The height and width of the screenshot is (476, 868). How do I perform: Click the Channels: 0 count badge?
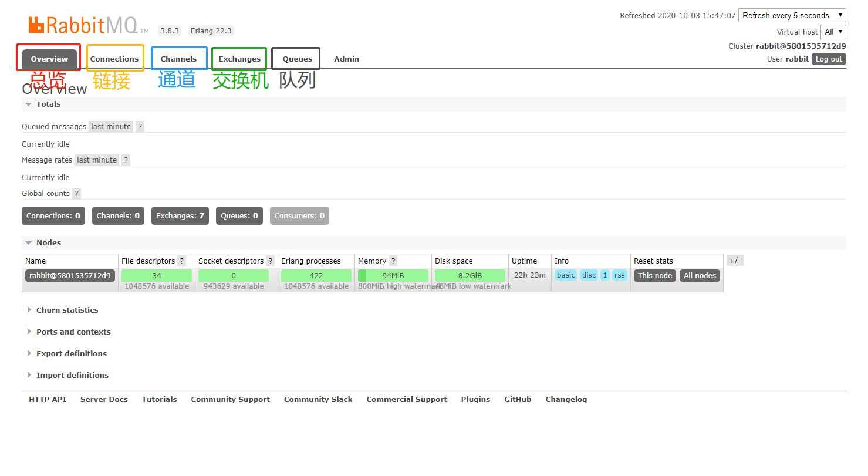tap(118, 216)
